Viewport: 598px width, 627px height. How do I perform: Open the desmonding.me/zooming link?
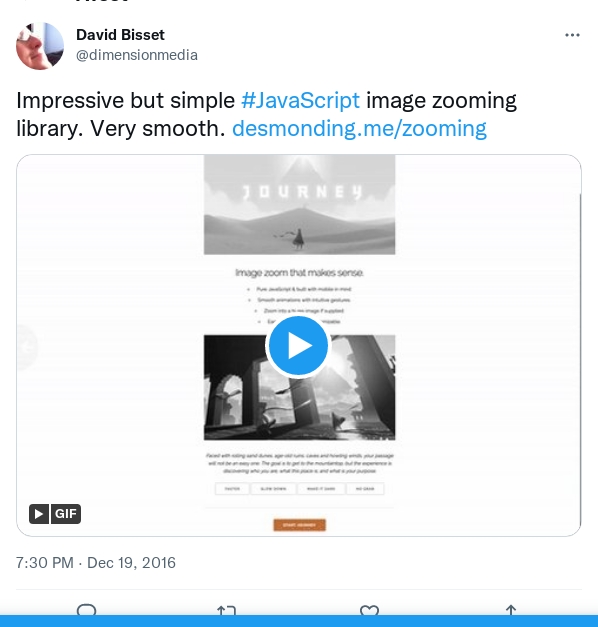(359, 129)
